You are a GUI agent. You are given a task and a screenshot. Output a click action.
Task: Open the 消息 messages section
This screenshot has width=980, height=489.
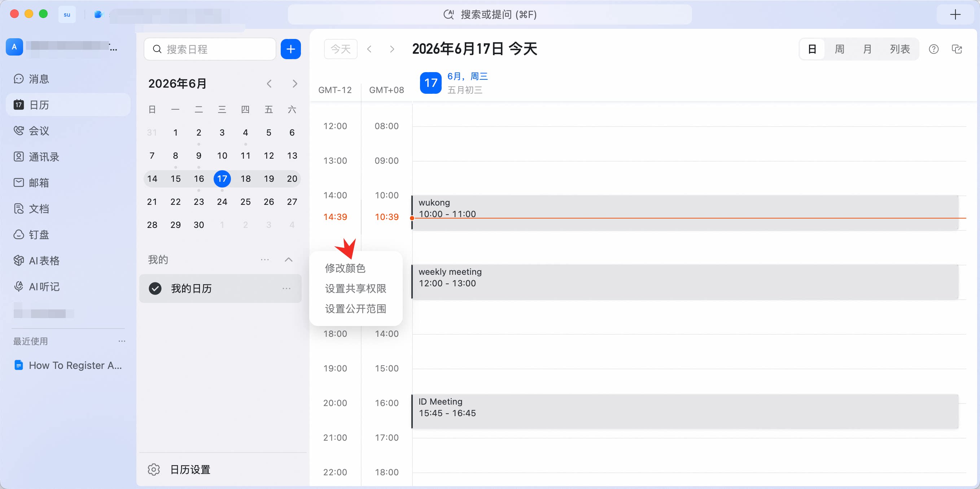(32, 79)
